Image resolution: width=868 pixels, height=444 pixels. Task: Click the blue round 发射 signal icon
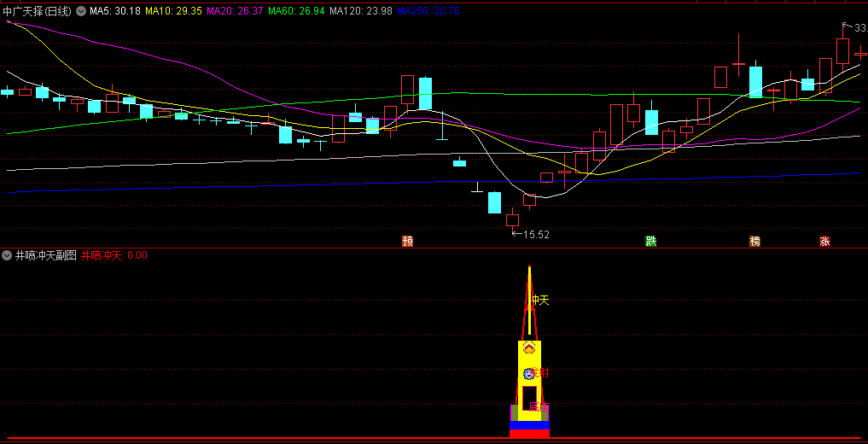(528, 374)
